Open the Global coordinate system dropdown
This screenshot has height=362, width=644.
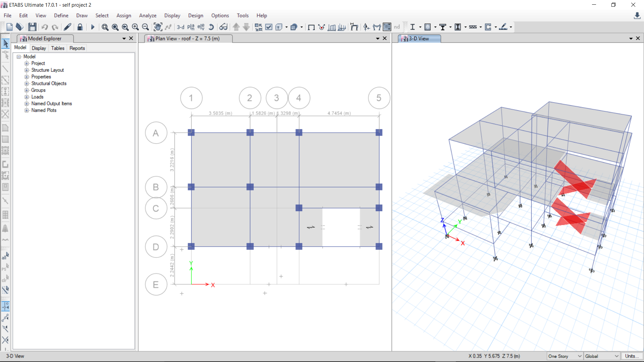602,356
